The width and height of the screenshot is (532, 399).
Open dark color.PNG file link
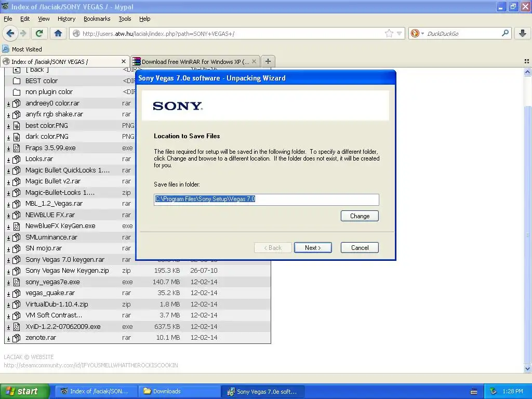tap(47, 137)
